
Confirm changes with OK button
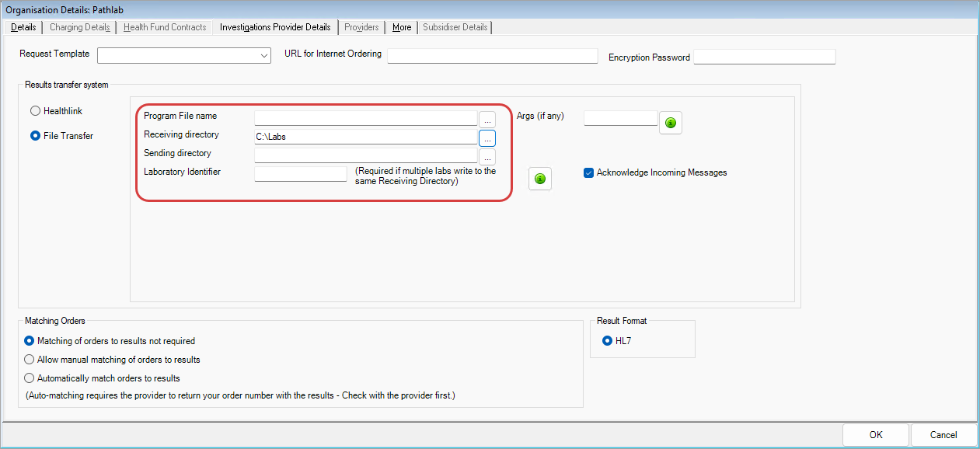[876, 435]
